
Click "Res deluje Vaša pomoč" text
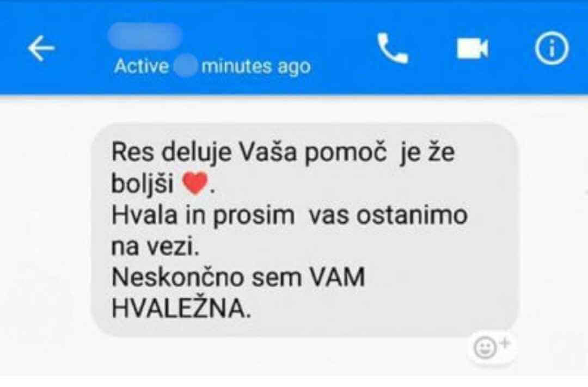(x=249, y=152)
